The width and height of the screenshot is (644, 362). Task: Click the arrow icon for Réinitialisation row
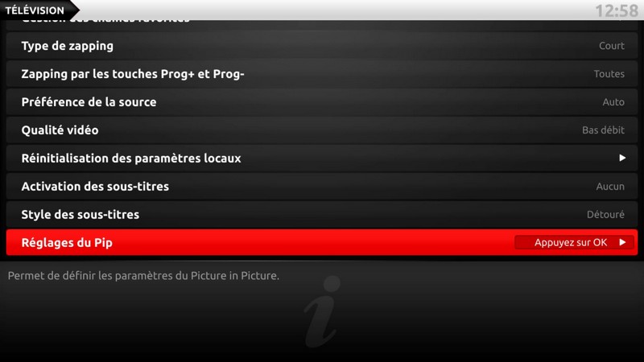click(x=622, y=158)
